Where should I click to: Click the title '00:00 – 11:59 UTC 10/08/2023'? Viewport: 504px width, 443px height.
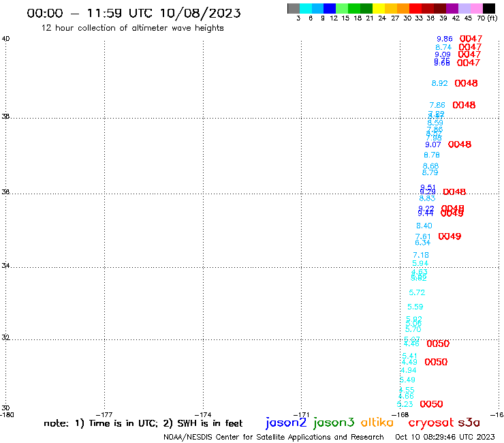133,13
